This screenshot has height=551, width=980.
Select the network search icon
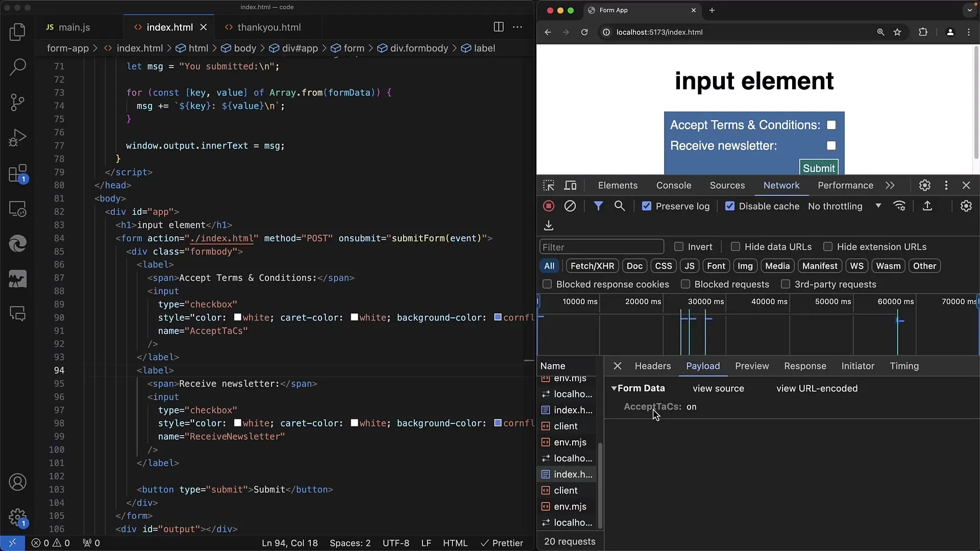(x=619, y=206)
